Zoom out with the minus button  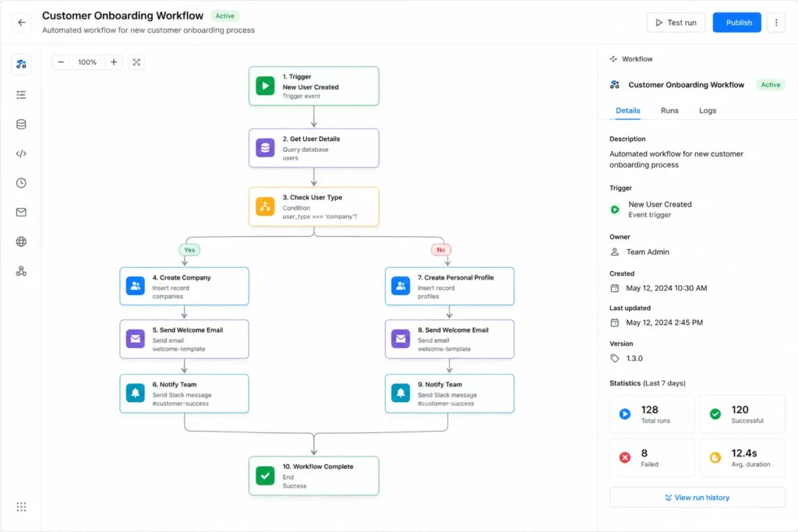(61, 62)
